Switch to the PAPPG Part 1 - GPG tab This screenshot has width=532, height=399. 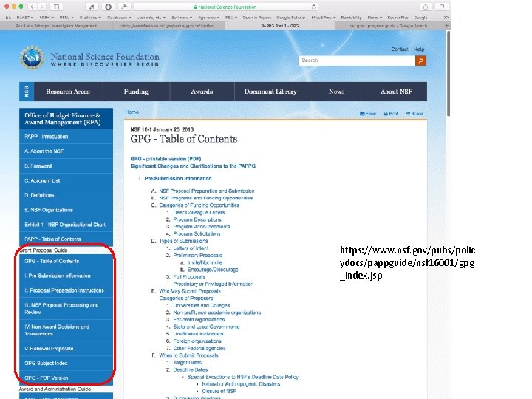pyautogui.click(x=280, y=25)
